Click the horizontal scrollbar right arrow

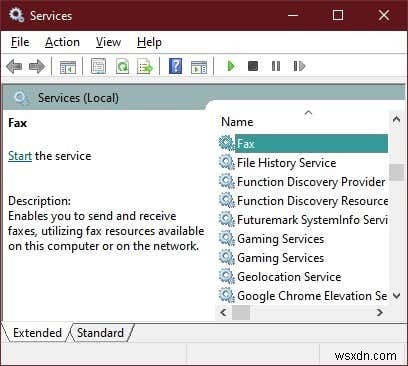(380, 312)
